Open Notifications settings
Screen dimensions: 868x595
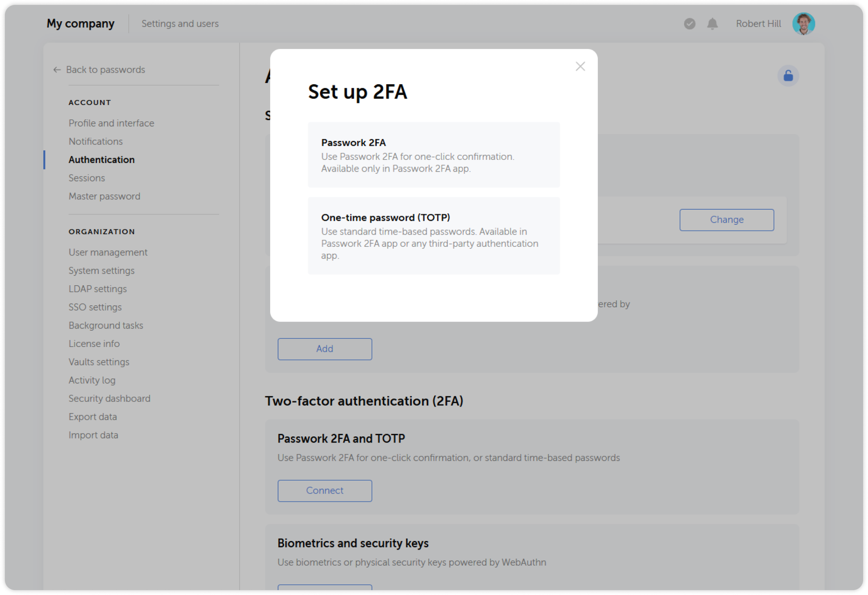[96, 141]
